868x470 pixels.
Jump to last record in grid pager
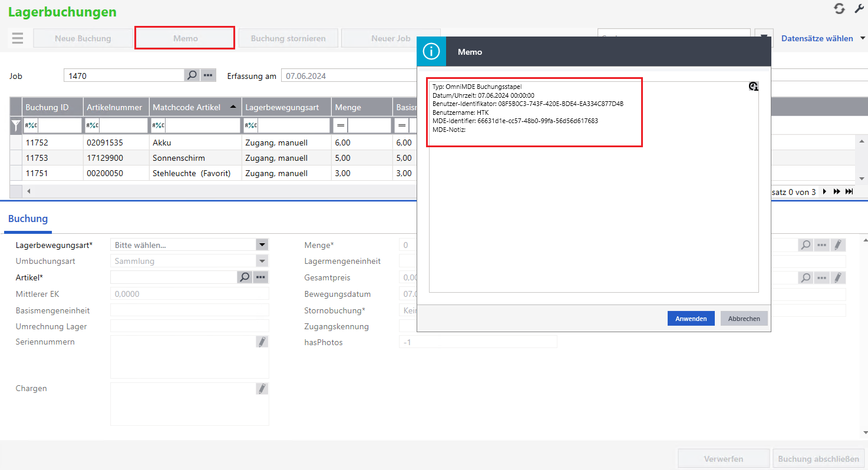tap(849, 191)
